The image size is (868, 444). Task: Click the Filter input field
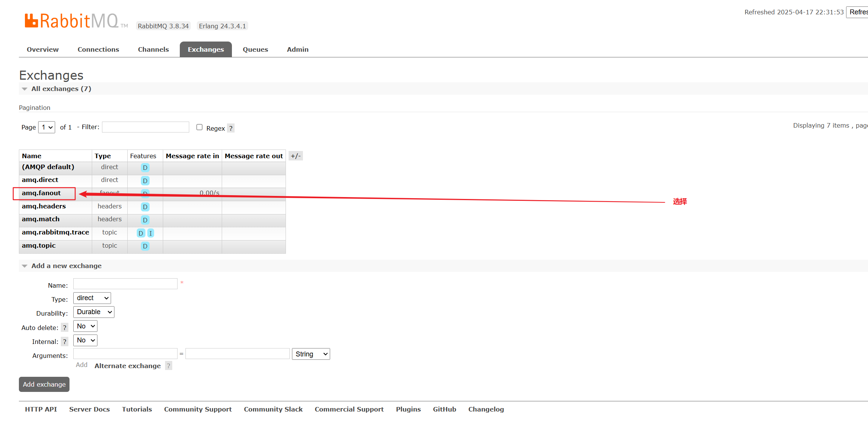tap(145, 127)
